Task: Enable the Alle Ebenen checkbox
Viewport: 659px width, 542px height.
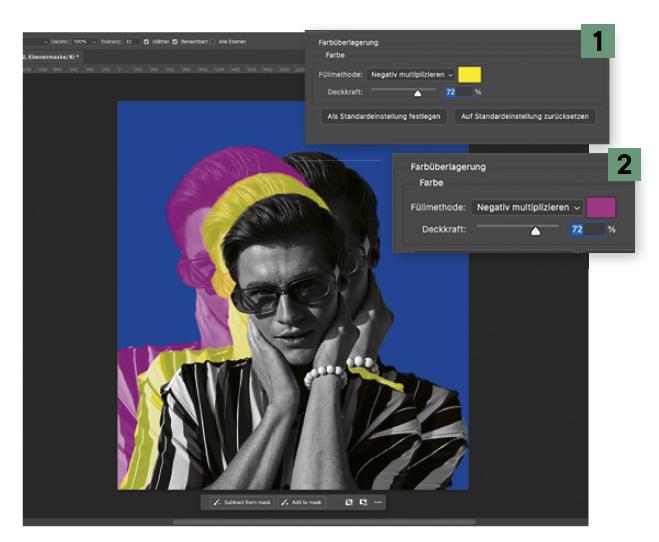Action: 212,42
